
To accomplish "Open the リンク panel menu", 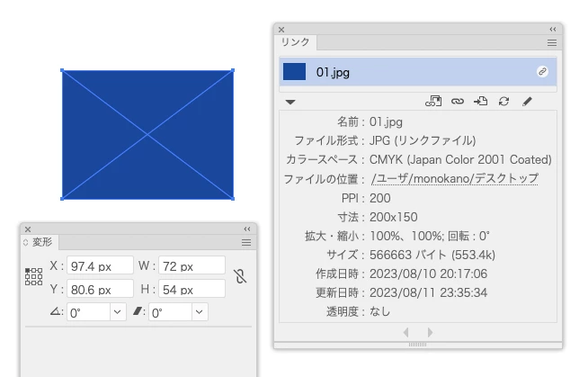I will [x=552, y=43].
